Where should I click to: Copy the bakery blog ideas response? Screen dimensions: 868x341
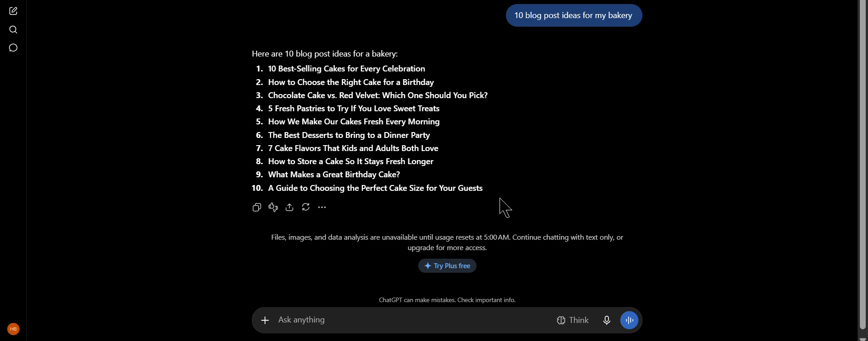257,208
